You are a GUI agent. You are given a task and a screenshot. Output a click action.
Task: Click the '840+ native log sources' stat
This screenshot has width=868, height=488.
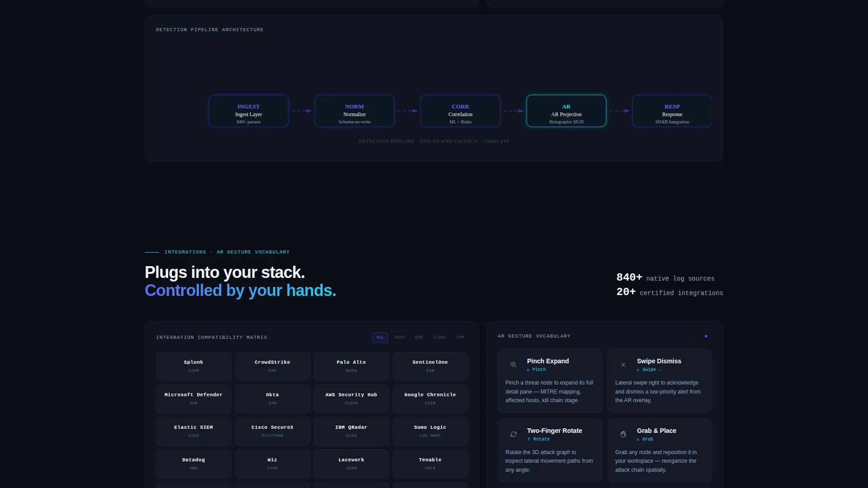(x=665, y=278)
